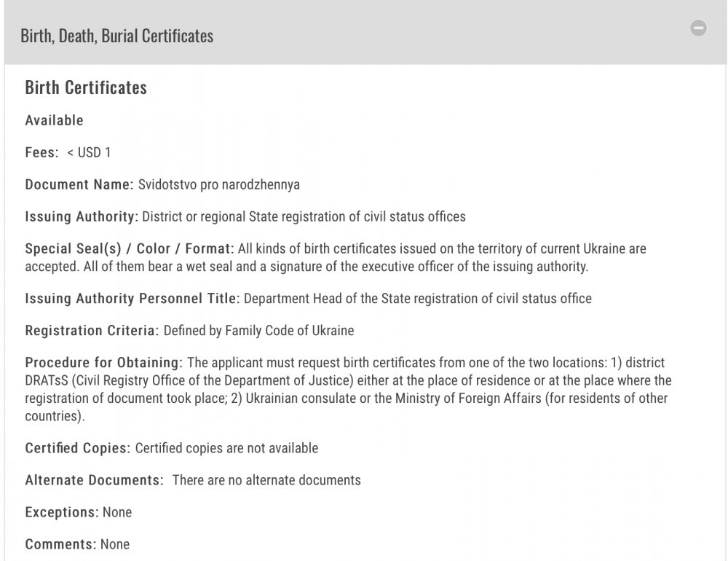Click the Procedure for Obtaining label
Screen dimensions: 728x561
(104, 363)
